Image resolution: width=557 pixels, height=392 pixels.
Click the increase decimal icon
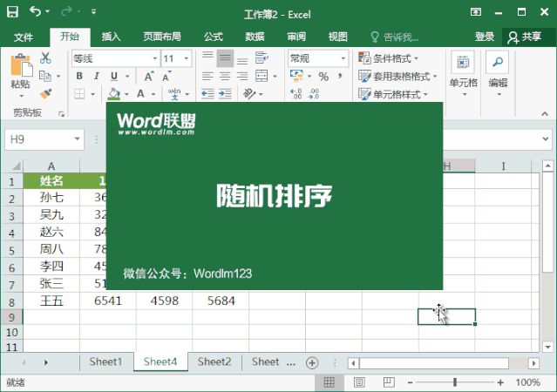point(296,94)
